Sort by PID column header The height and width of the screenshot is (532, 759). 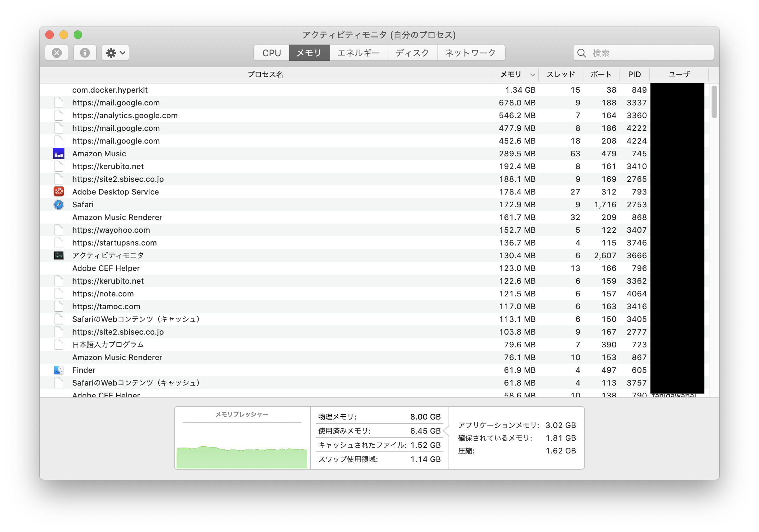tap(634, 74)
